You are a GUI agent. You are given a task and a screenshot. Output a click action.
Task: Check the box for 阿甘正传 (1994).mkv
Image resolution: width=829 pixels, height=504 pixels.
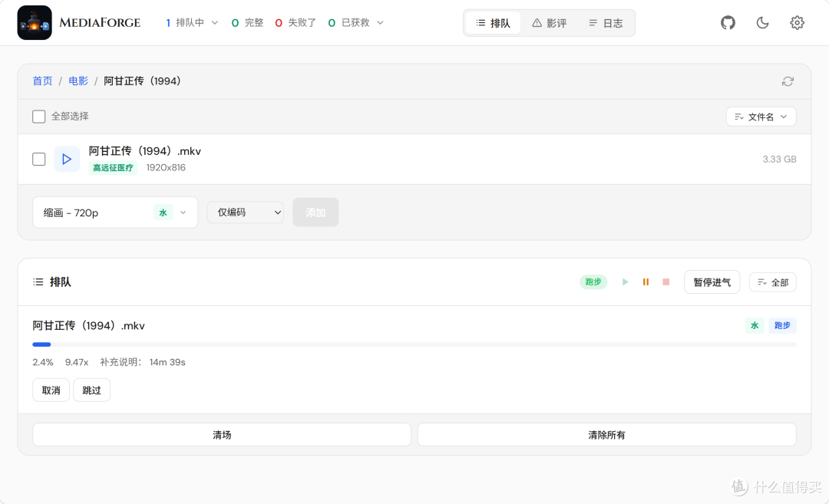38,159
